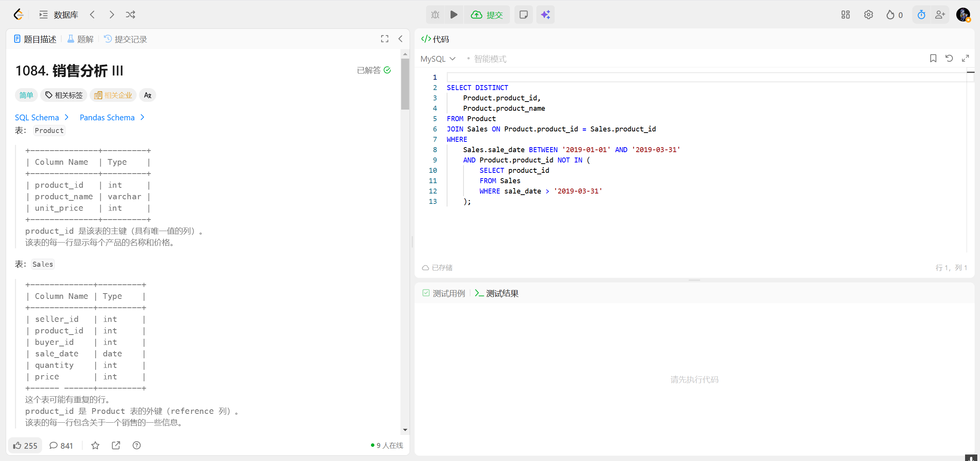The height and width of the screenshot is (461, 980).
Task: Open the layout grid icon
Action: coord(845,15)
